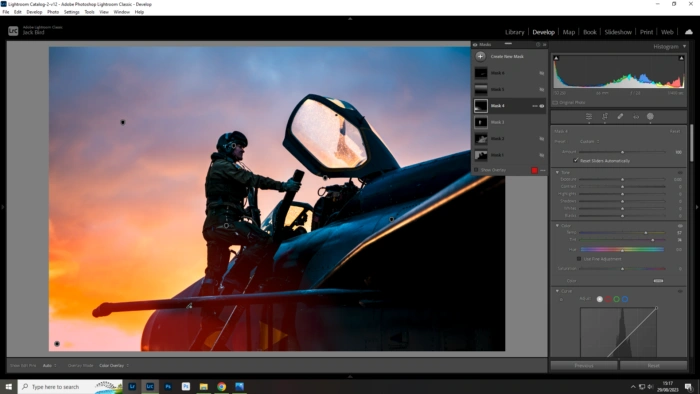Select white luminance curve channel circle

pyautogui.click(x=600, y=299)
